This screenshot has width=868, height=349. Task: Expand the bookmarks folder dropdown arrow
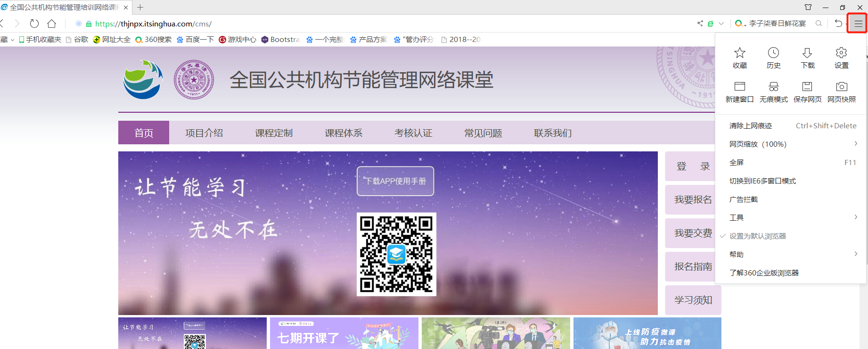pos(12,40)
